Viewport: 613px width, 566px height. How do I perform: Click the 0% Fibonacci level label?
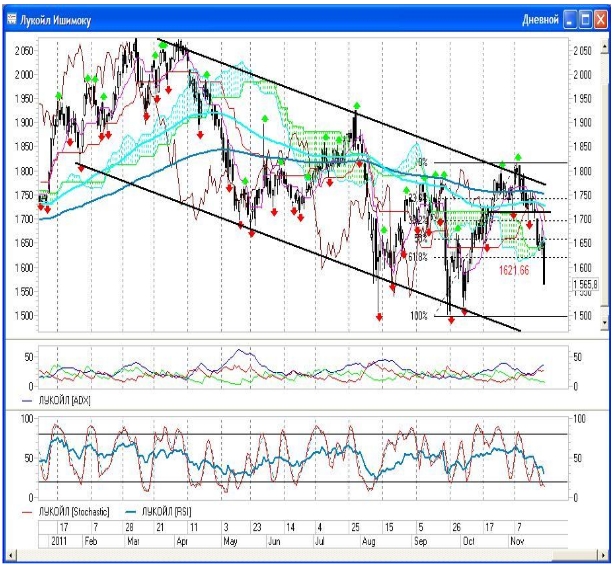pos(422,162)
